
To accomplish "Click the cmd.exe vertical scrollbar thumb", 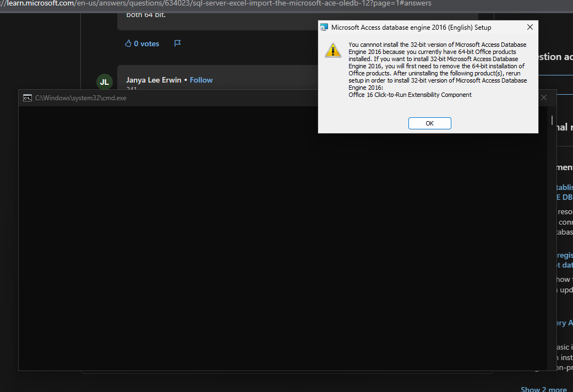I will 552,120.
